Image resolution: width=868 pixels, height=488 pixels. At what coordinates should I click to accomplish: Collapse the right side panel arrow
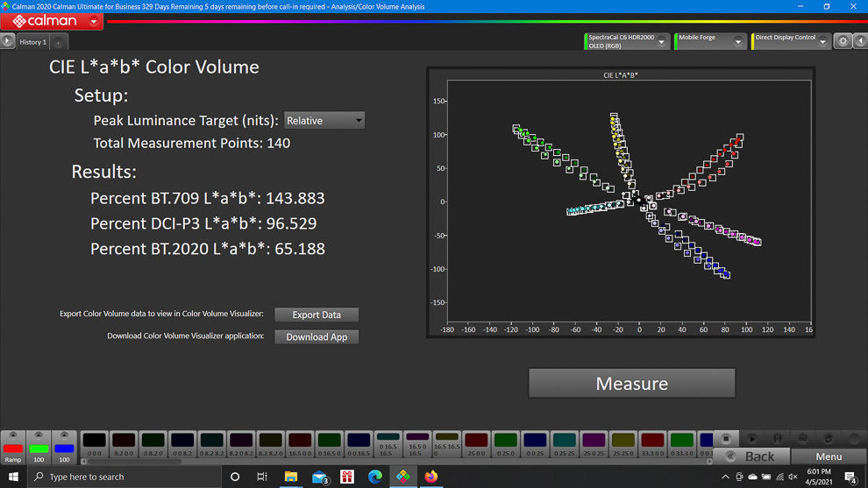pyautogui.click(x=860, y=41)
